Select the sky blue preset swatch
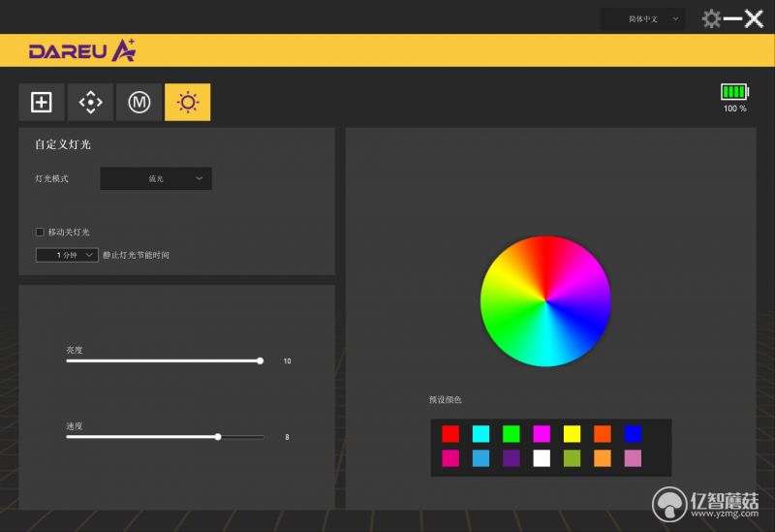Viewport: 775px width, 532px height. [480, 458]
